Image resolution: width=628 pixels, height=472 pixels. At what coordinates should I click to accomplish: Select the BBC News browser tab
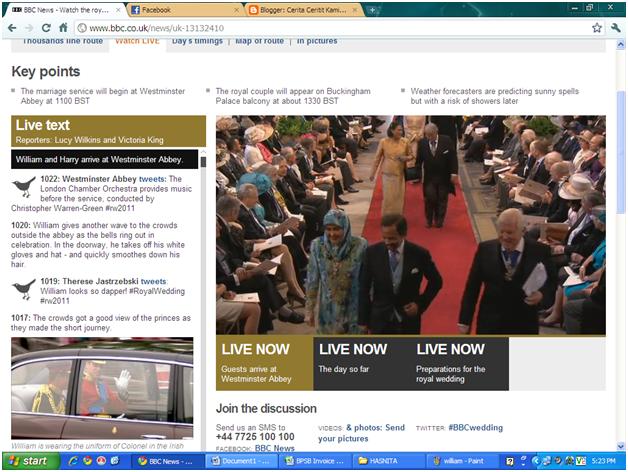pos(64,10)
